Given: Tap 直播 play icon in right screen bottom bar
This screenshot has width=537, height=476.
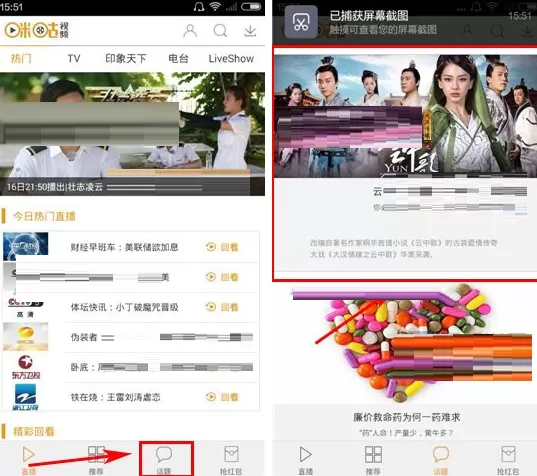Looking at the screenshot, I should pos(305,460).
